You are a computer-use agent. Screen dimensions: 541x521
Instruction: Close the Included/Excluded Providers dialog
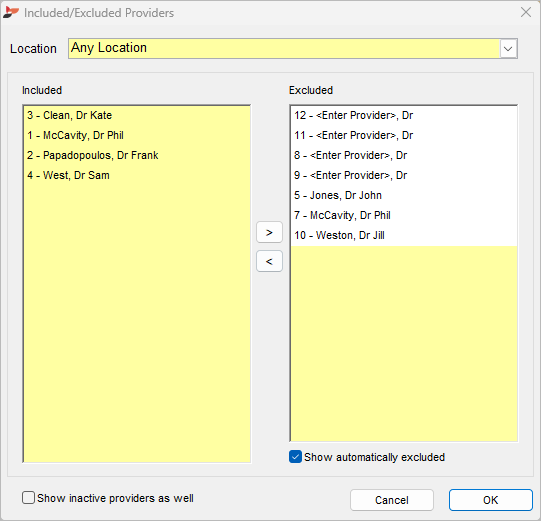[x=526, y=12]
